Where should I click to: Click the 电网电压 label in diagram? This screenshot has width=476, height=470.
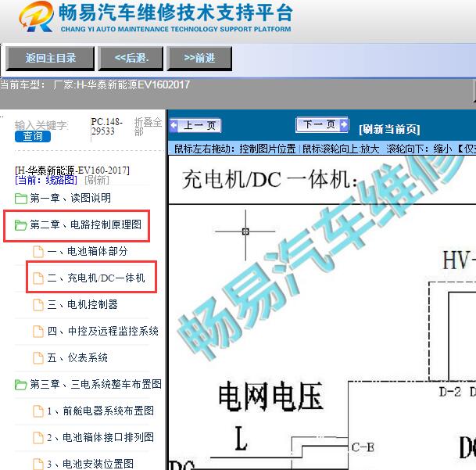270,396
